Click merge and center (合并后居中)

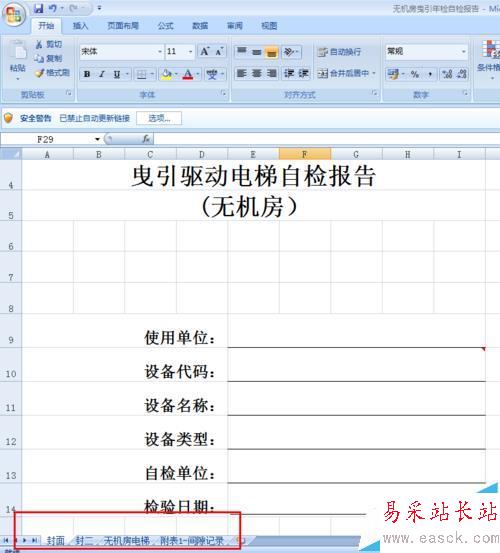point(343,73)
